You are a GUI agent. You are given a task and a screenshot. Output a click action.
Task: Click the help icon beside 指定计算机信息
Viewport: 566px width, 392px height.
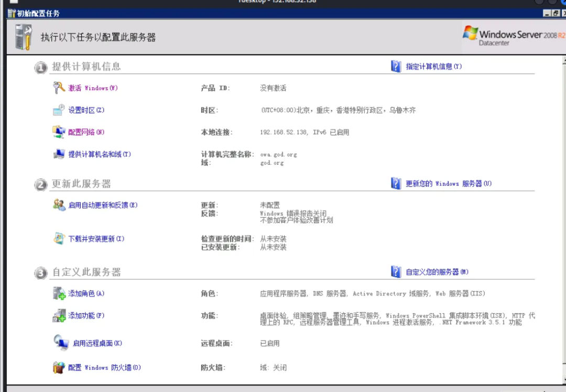click(396, 67)
